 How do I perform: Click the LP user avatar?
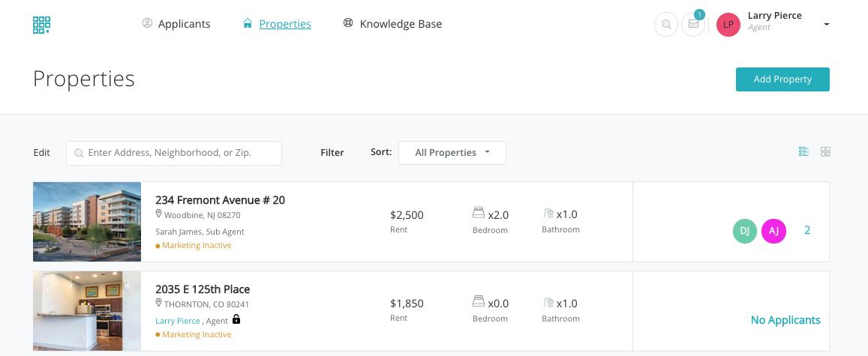[728, 25]
